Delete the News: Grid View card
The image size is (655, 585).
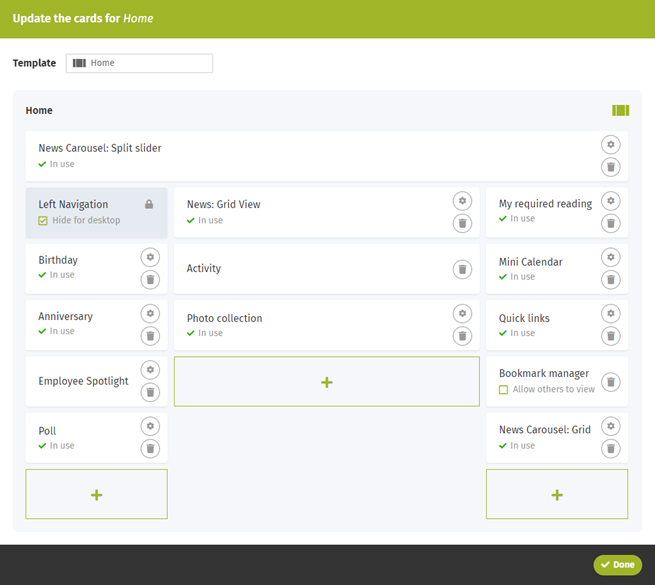(462, 224)
